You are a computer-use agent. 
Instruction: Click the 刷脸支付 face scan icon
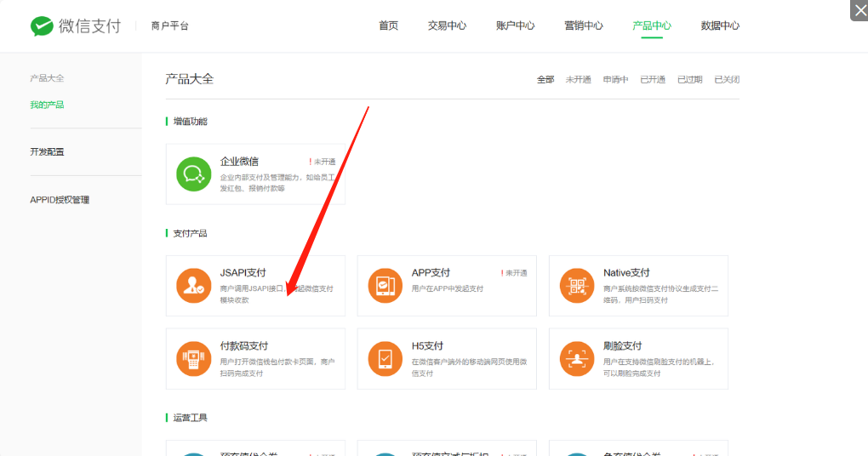coord(577,359)
